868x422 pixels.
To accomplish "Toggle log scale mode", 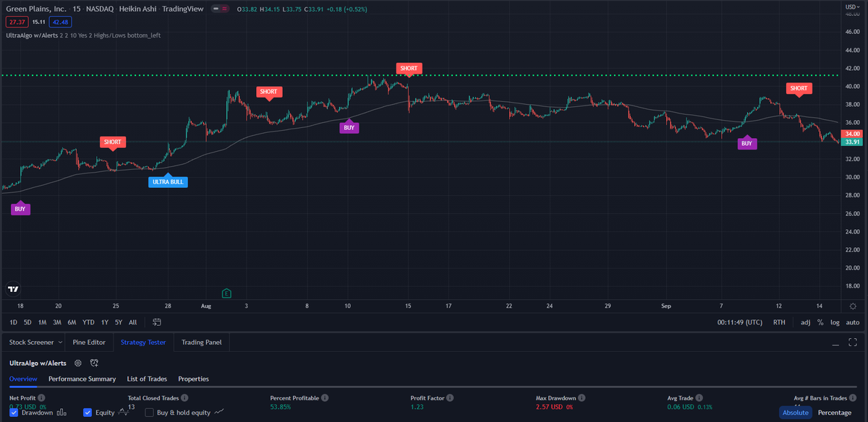I will (x=835, y=322).
